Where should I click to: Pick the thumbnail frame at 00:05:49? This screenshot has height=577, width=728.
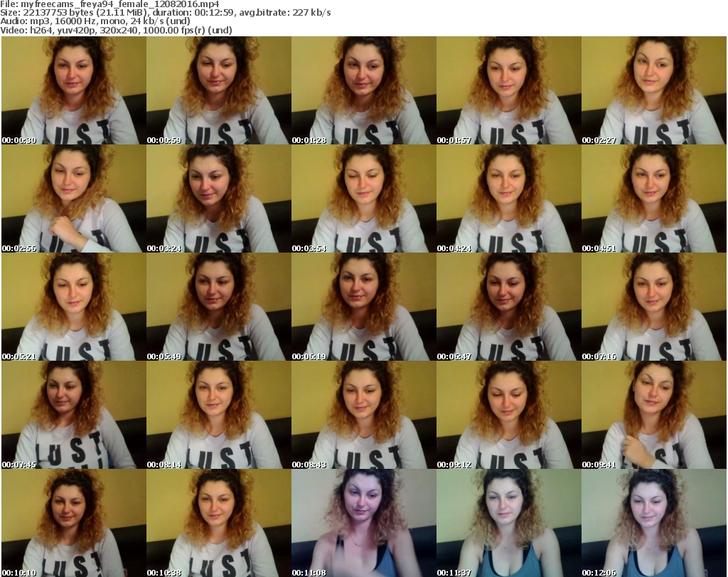(219, 307)
